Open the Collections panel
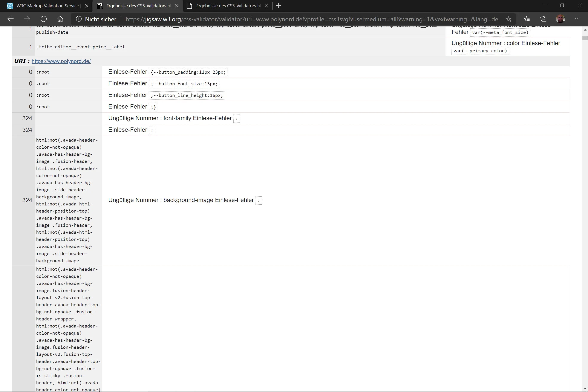 click(543, 19)
